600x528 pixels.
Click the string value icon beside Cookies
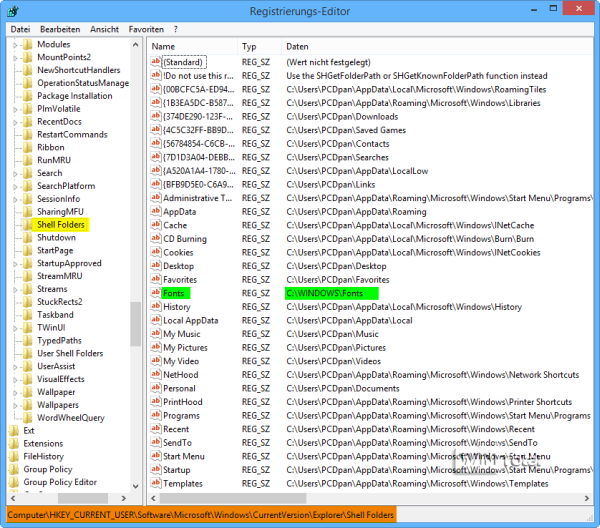[155, 252]
